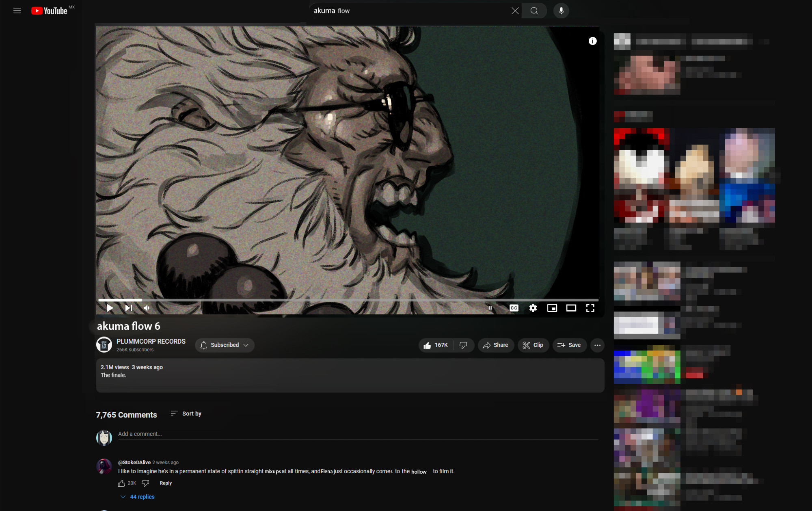Click 2 weeks ago comment timestamp
Image resolution: width=812 pixels, height=511 pixels.
(x=165, y=462)
